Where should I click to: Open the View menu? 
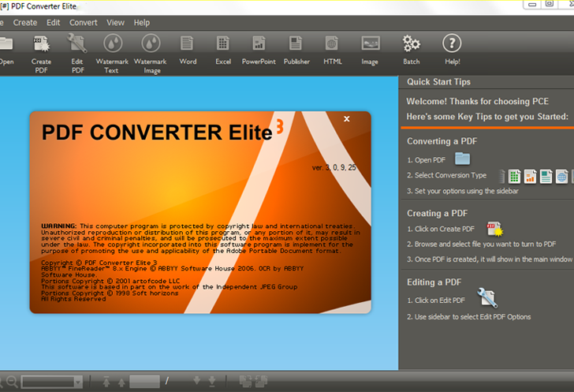[115, 23]
